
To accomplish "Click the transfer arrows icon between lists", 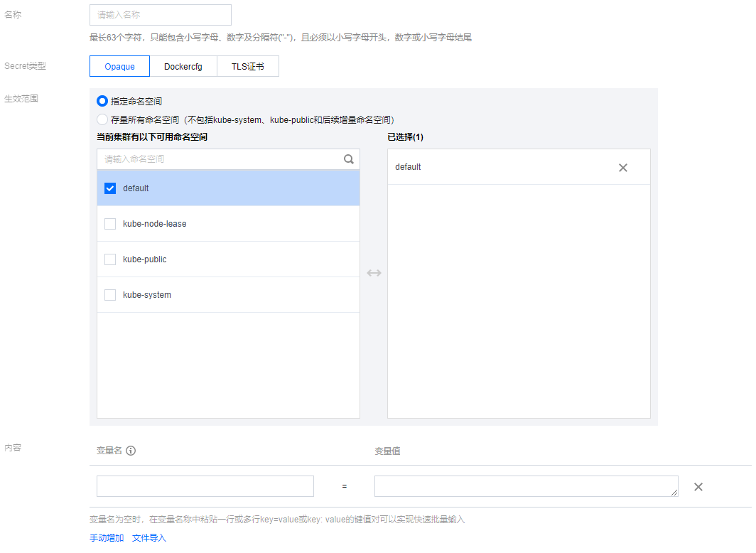I will [374, 273].
